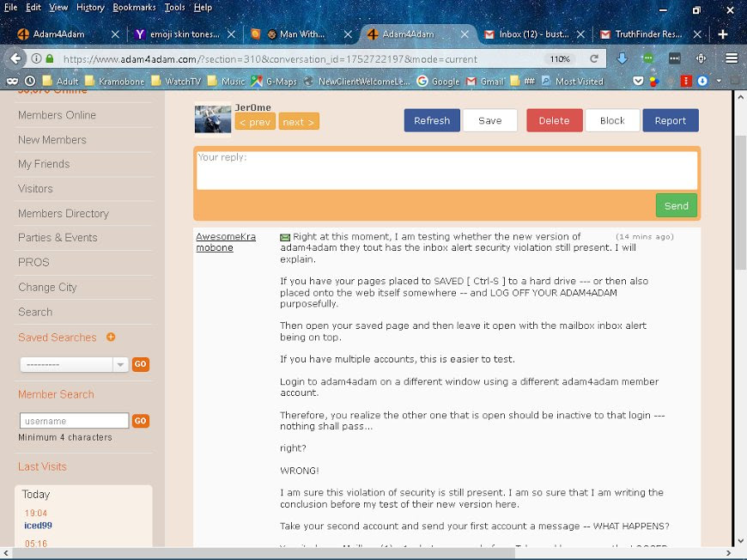Viewport: 747px width, 560px height.
Task: Run the saved search GO button
Action: (141, 364)
